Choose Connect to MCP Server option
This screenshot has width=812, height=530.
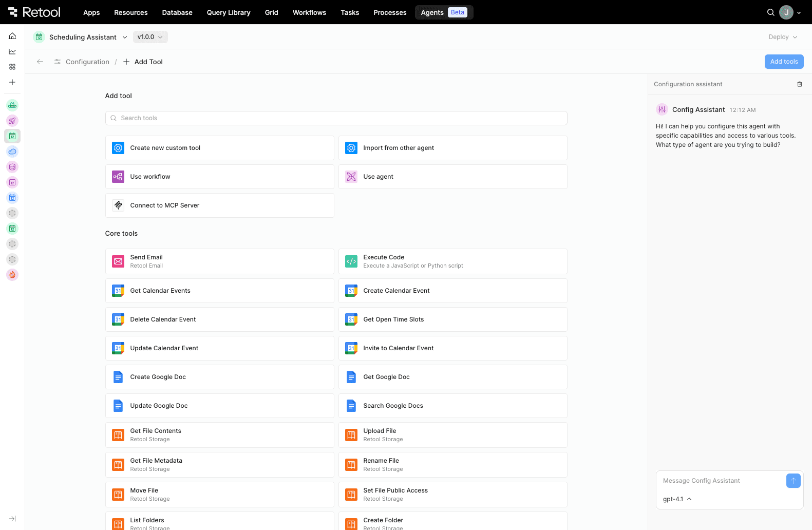coord(219,205)
